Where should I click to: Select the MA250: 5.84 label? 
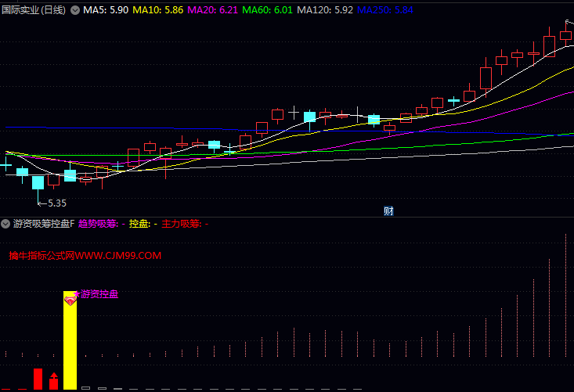[x=385, y=10]
